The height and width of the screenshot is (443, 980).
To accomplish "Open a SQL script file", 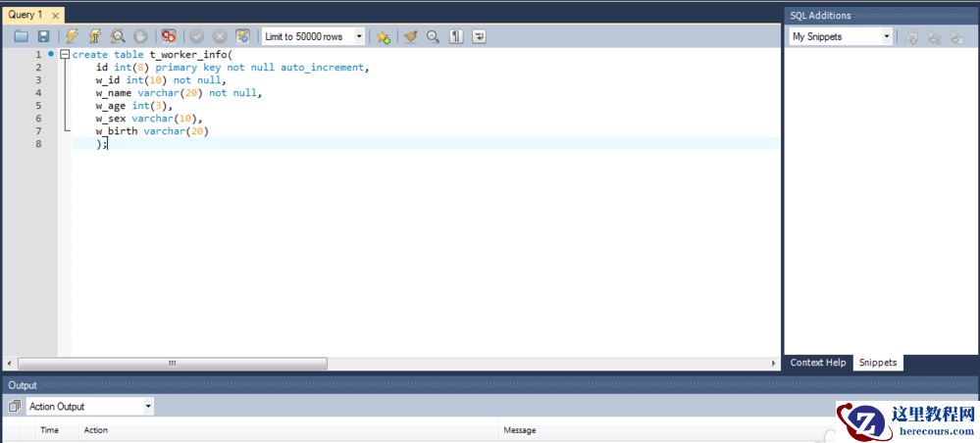I will click(x=22, y=37).
